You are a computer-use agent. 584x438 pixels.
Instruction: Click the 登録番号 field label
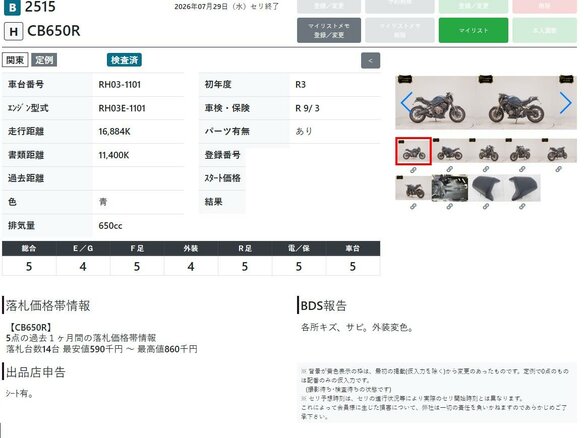[222, 155]
